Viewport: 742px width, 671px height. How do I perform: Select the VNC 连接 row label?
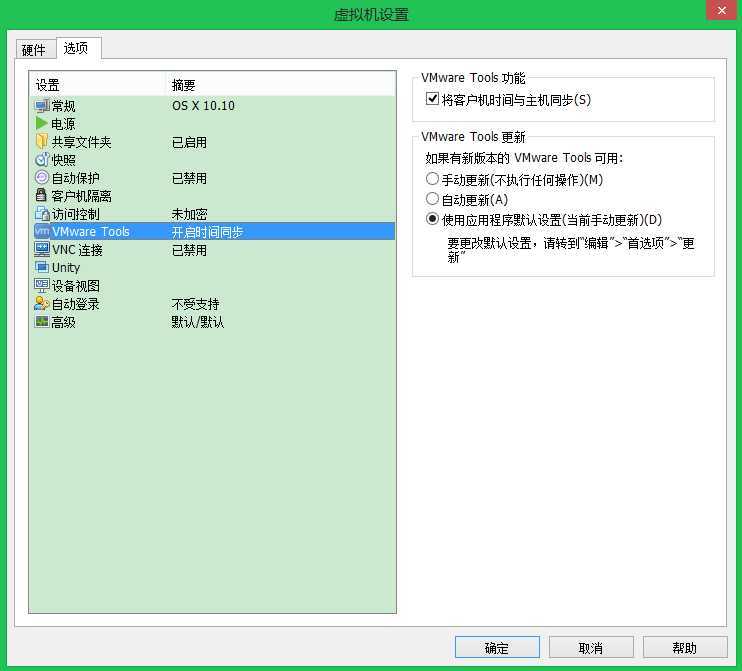click(x=77, y=250)
